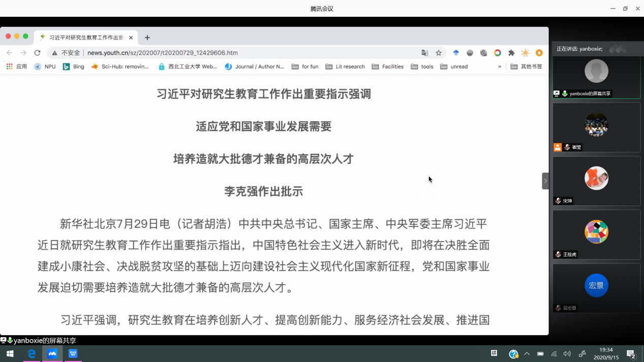
Task: Click the browser tab with the news article
Action: click(85, 38)
